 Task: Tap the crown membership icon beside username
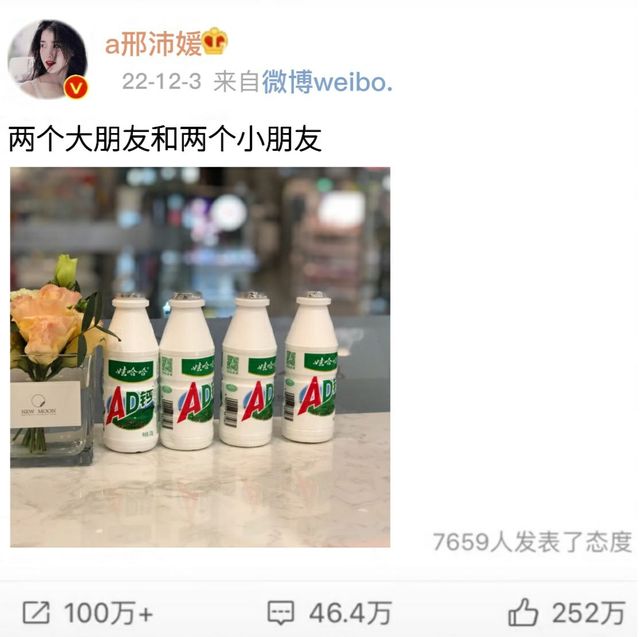(x=216, y=41)
